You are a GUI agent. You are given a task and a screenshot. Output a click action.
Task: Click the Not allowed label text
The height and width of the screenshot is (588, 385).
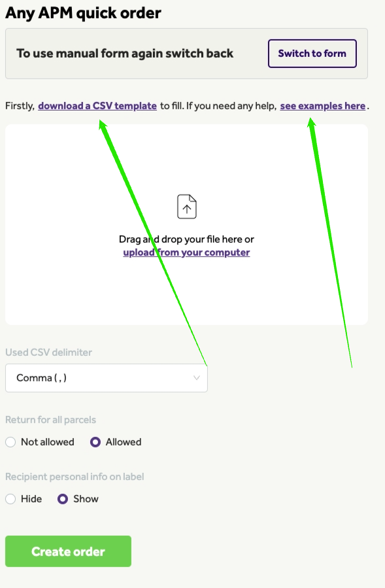[48, 442]
